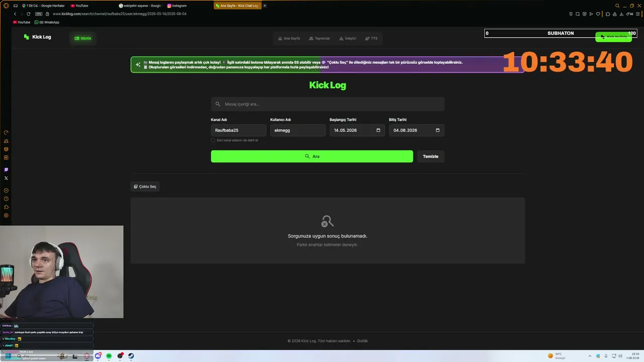Click the Kick Log logo in header
644x362 pixels.
pos(37,37)
